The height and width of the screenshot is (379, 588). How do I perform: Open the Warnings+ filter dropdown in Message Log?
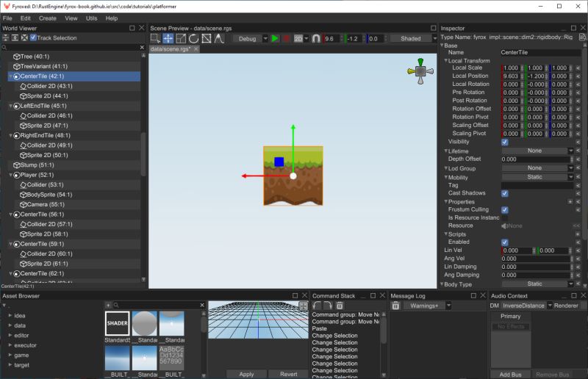tap(428, 306)
